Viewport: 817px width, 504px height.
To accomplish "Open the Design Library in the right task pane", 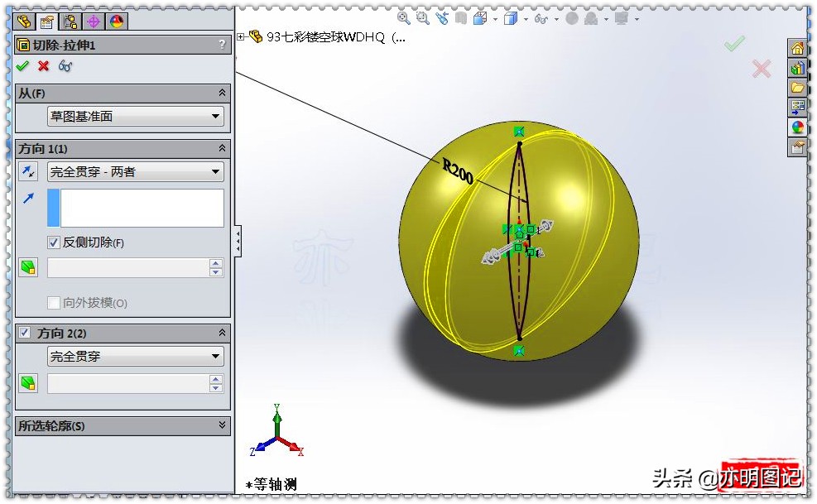I will [797, 67].
